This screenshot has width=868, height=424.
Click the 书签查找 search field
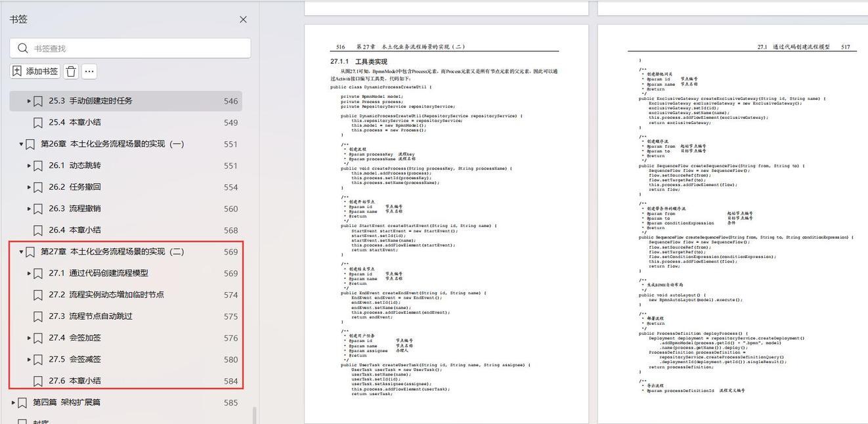(130, 48)
